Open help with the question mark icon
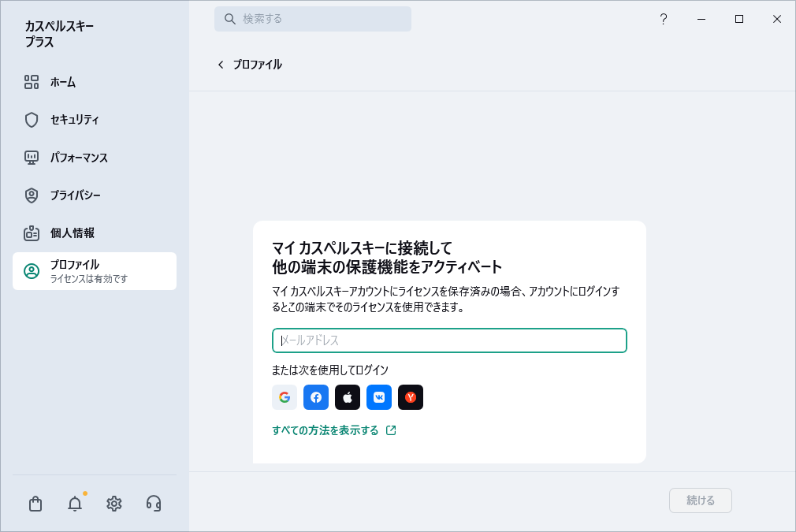 664,19
